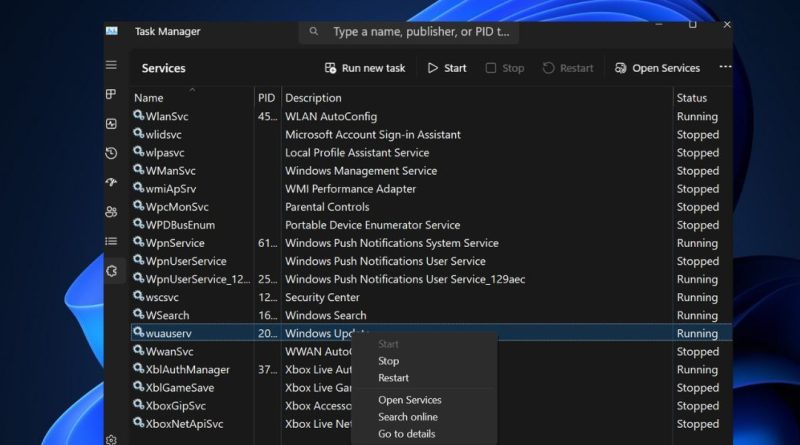Select the XblGameSave service row
Image resolution: width=800 pixels, height=445 pixels.
click(432, 388)
